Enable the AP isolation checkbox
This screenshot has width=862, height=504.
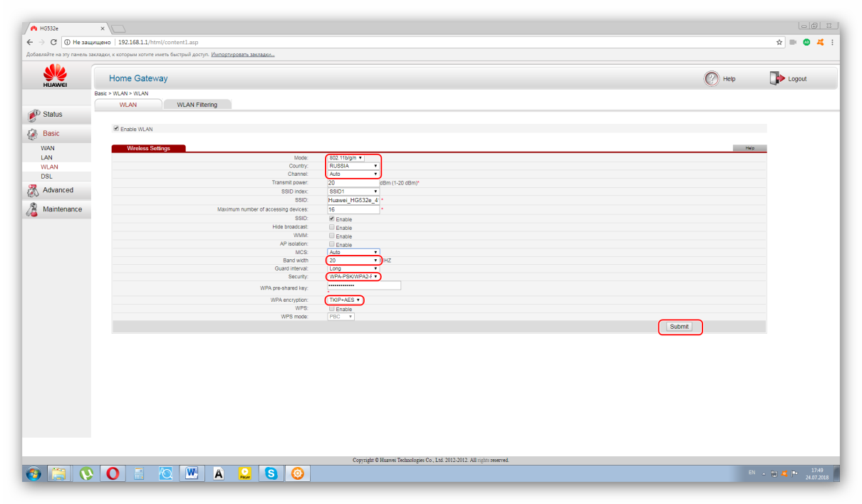[331, 244]
